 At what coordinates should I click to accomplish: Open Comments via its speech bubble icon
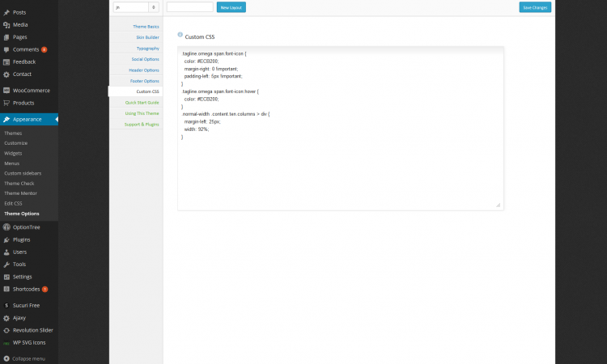[x=6, y=49]
